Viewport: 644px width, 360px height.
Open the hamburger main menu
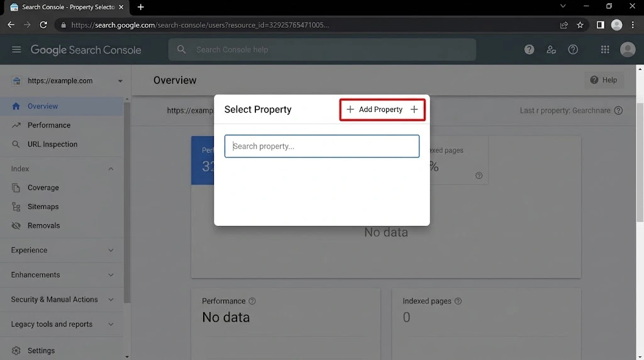(x=16, y=49)
